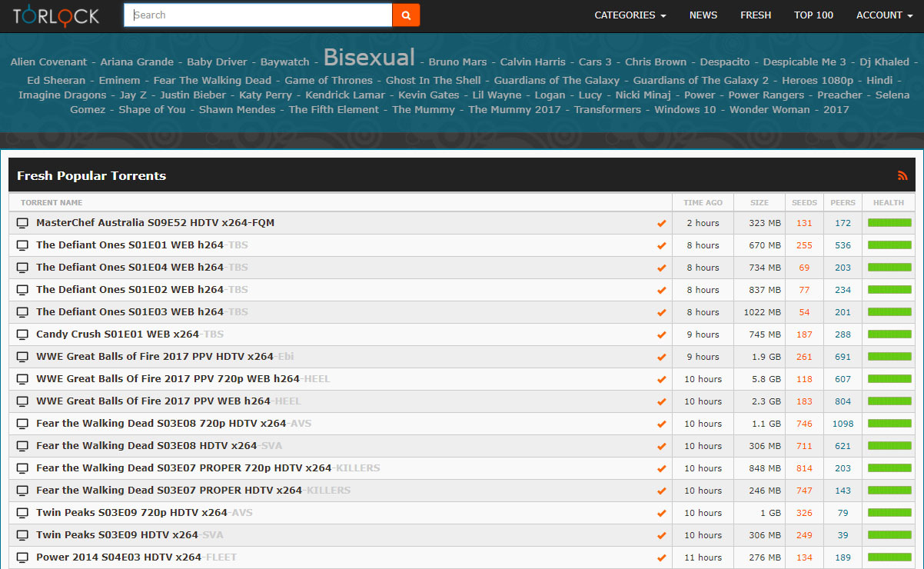Open the News page
924x569 pixels.
pos(703,15)
